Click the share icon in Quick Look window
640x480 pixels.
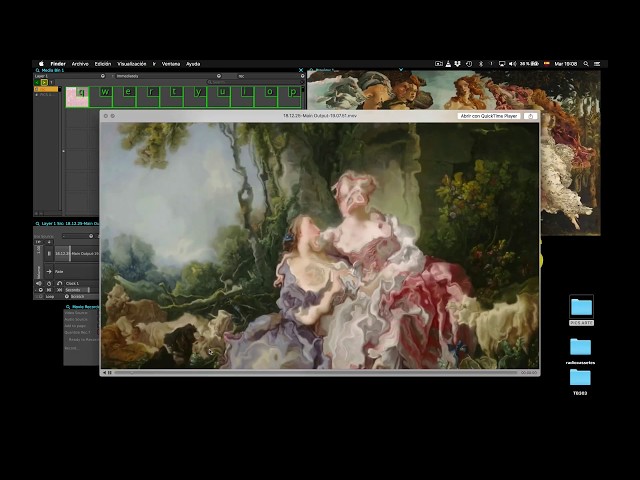point(530,116)
